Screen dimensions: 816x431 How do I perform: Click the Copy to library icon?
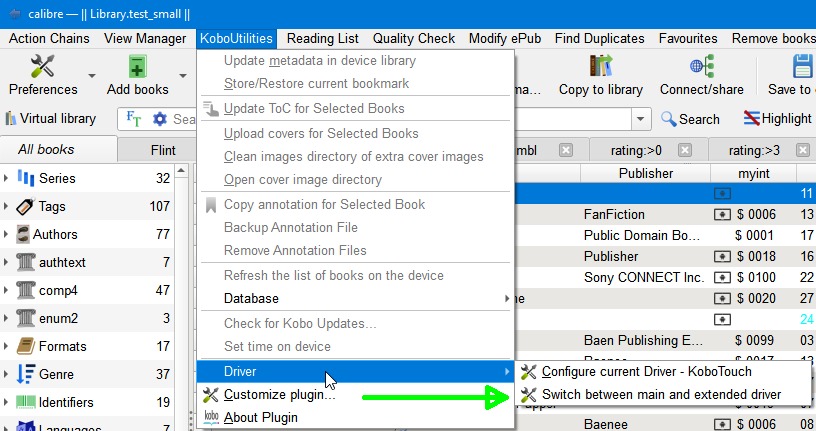pos(601,66)
